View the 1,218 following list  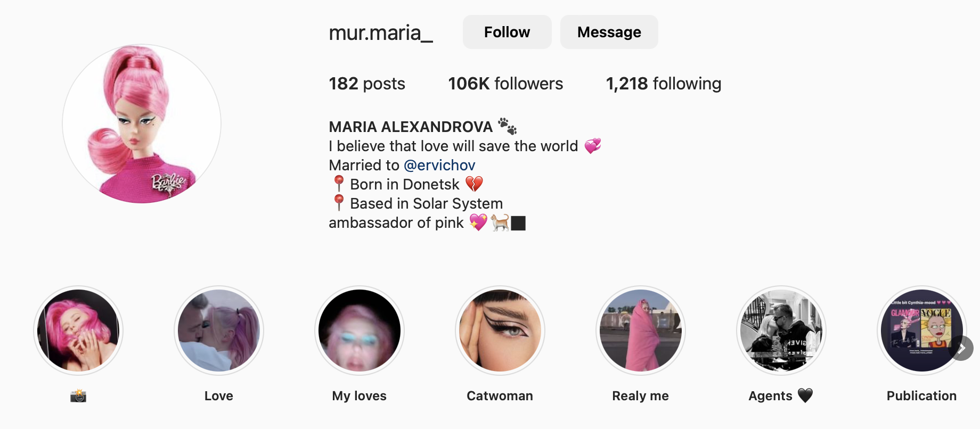pos(664,84)
